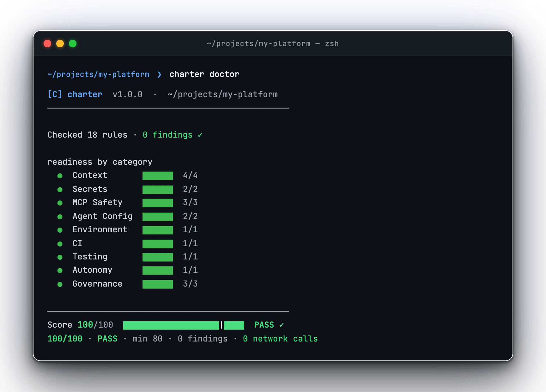Click the 'Score 100/100' text
Image resolution: width=546 pixels, height=392 pixels.
(x=80, y=325)
